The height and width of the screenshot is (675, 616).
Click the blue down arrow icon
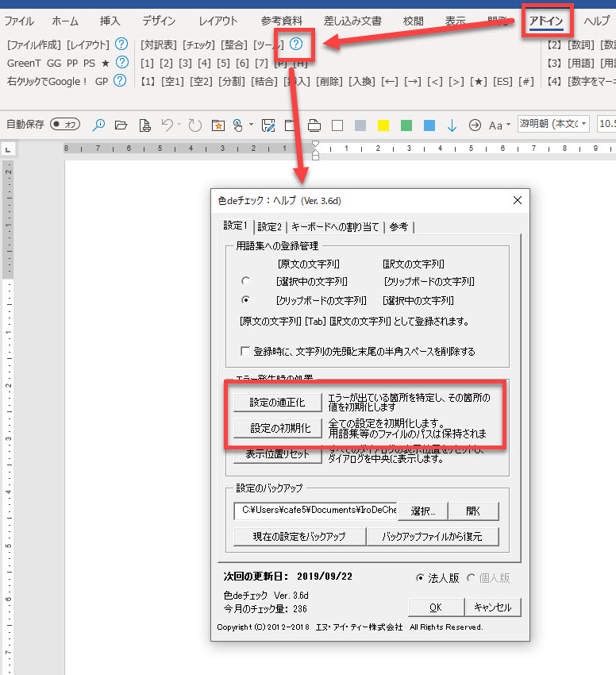click(452, 125)
